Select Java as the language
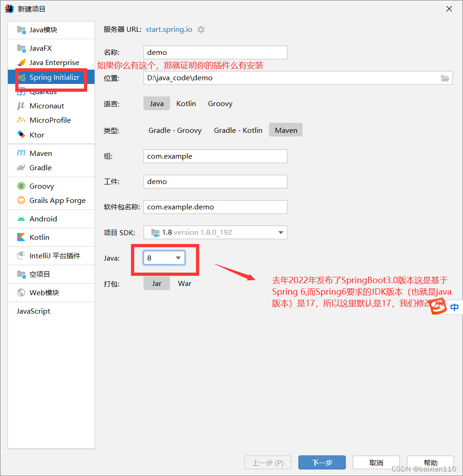 [x=157, y=103]
